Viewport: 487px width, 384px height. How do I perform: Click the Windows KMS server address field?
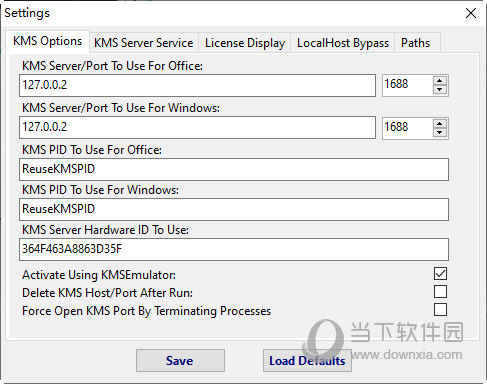pyautogui.click(x=197, y=127)
